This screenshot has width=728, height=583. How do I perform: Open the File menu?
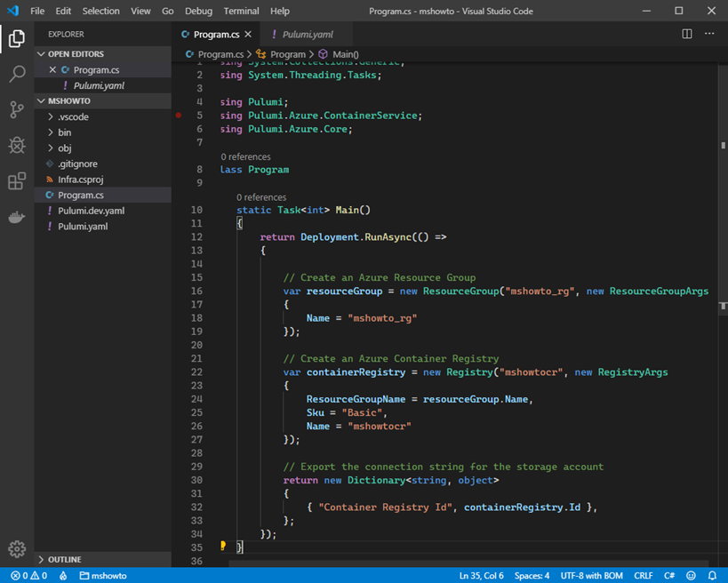37,11
